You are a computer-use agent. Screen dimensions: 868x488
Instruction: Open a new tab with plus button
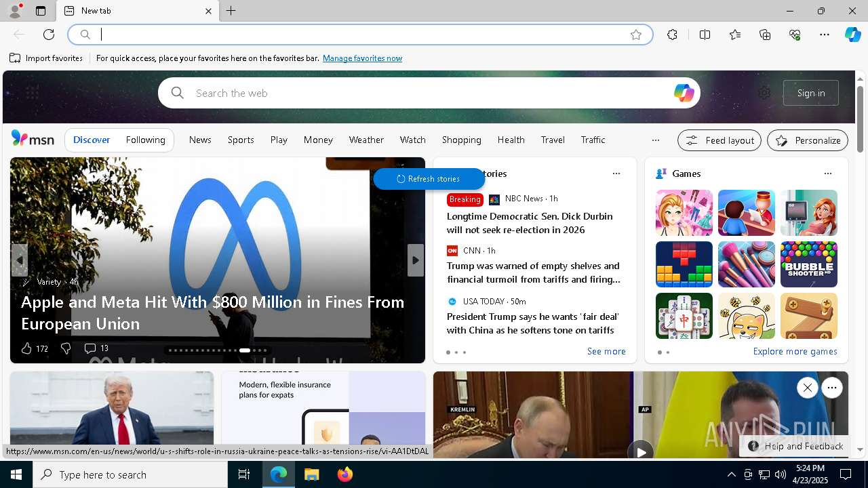pos(231,11)
